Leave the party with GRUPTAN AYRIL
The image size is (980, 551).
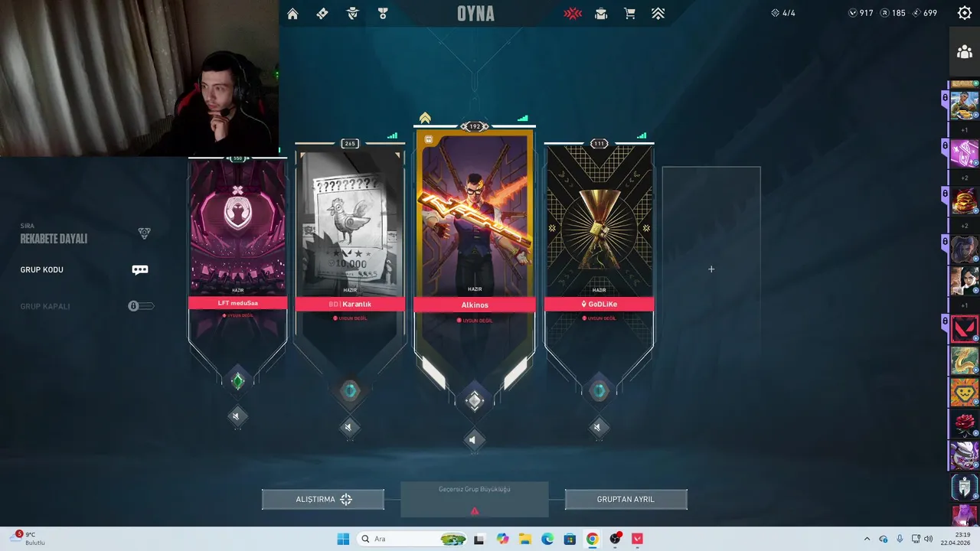[626, 499]
